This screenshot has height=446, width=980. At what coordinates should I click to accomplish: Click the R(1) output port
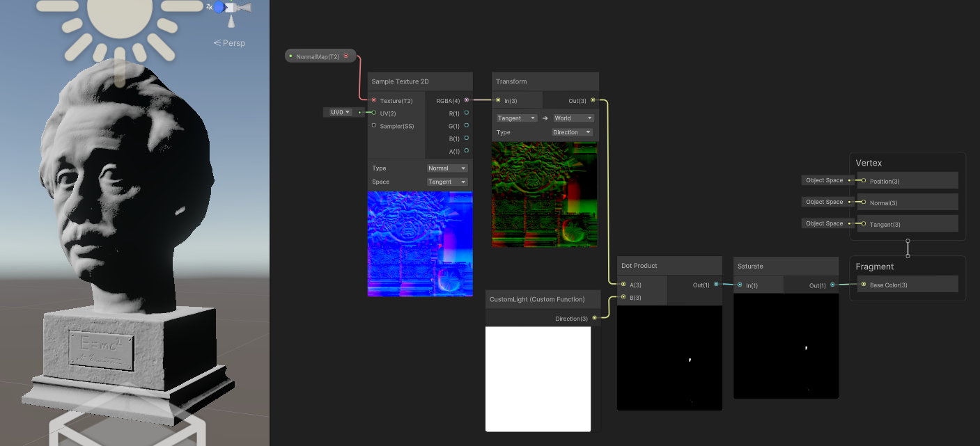tap(467, 113)
